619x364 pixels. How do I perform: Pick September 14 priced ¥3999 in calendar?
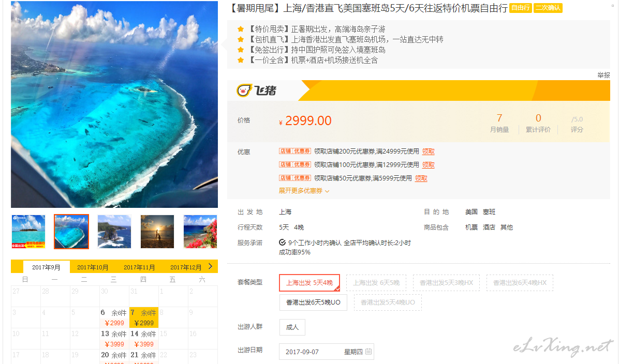[x=144, y=339]
